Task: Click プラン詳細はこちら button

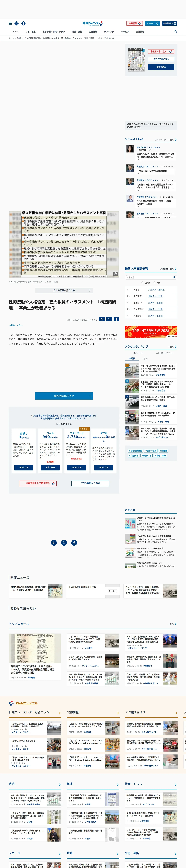Action: click(x=90, y=483)
